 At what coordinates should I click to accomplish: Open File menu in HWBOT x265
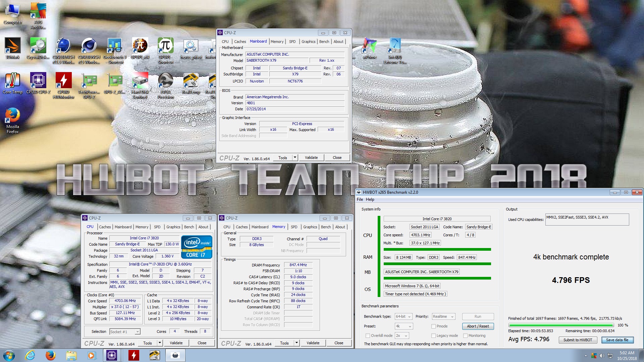[x=360, y=199]
